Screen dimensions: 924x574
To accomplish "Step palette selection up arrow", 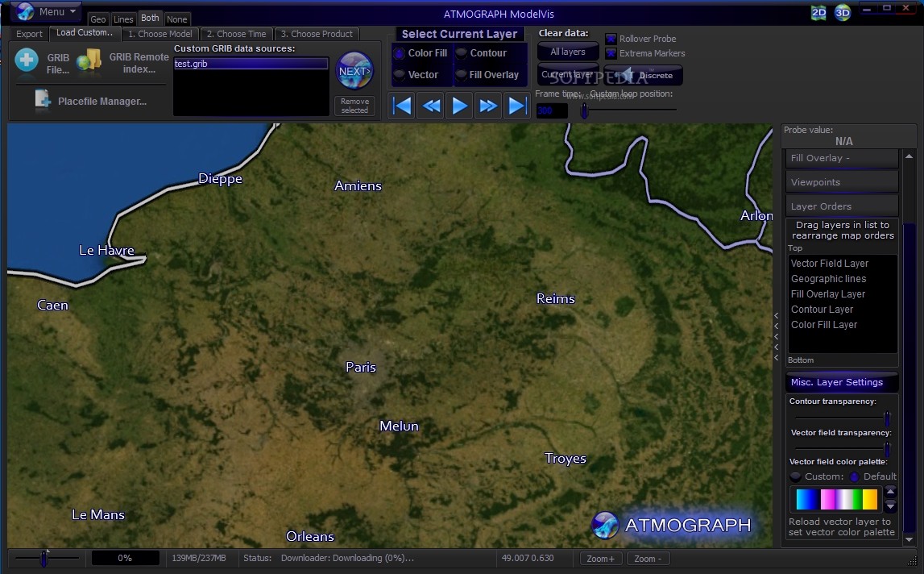I will pos(890,492).
